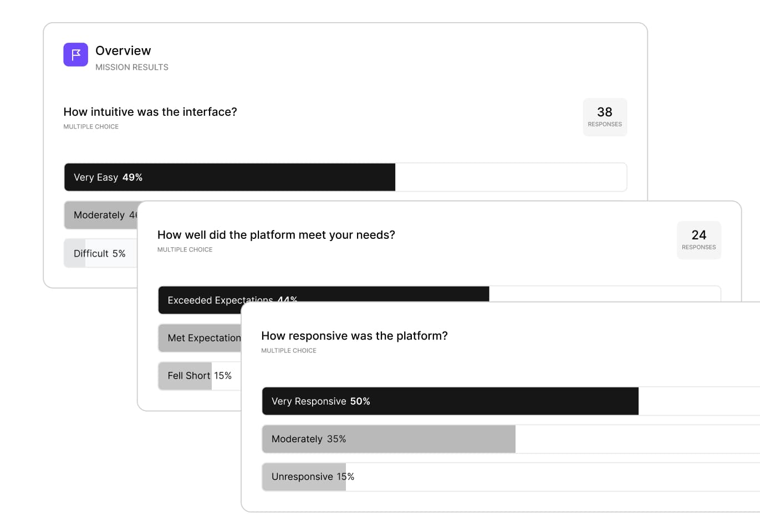This screenshot has width=760, height=532.
Task: Click "How intuitive was the interface?" question
Action: pyautogui.click(x=150, y=112)
